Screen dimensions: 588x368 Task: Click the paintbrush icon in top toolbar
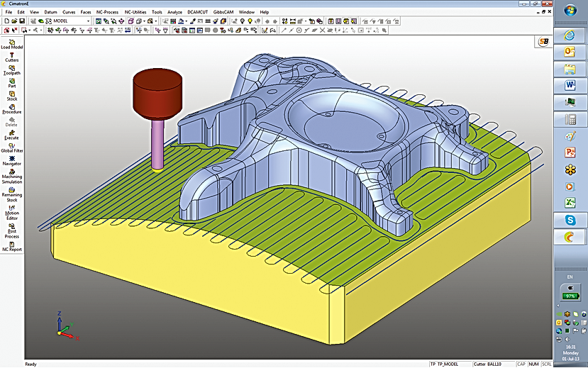pos(192,21)
